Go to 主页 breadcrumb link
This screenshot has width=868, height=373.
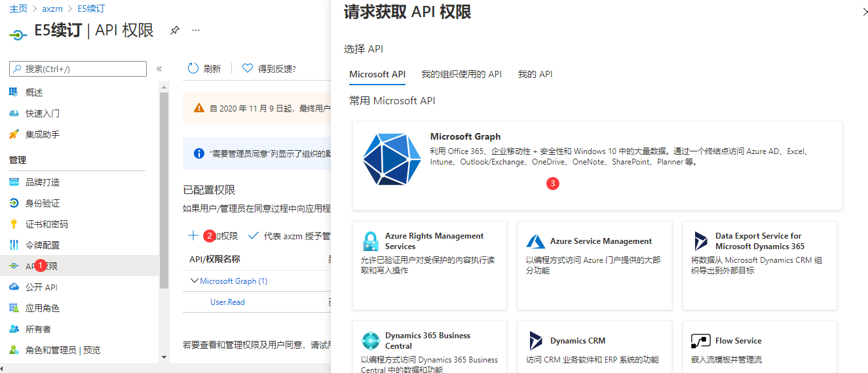click(x=18, y=9)
